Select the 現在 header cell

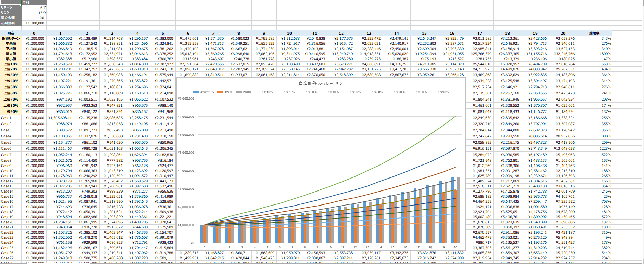click(x=11, y=33)
